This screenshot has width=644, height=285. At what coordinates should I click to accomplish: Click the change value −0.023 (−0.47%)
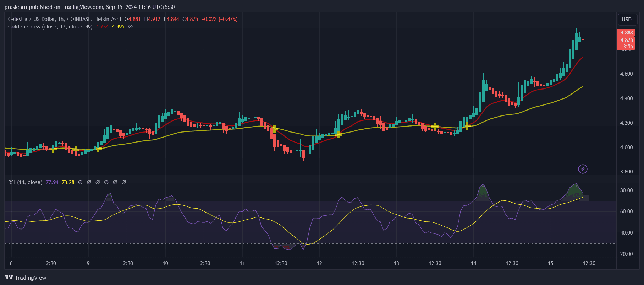220,19
